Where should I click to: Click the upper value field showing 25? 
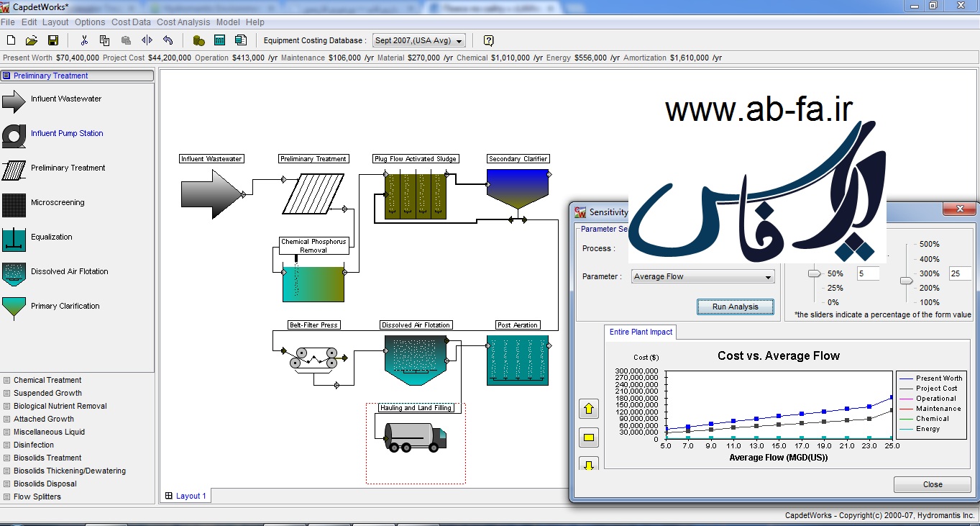pyautogui.click(x=960, y=273)
